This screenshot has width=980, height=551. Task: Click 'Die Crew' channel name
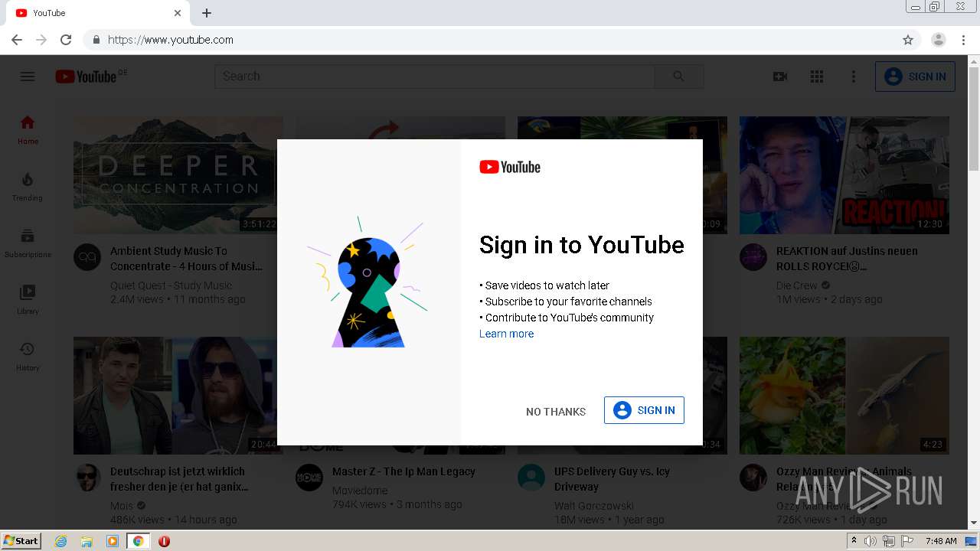click(x=797, y=285)
